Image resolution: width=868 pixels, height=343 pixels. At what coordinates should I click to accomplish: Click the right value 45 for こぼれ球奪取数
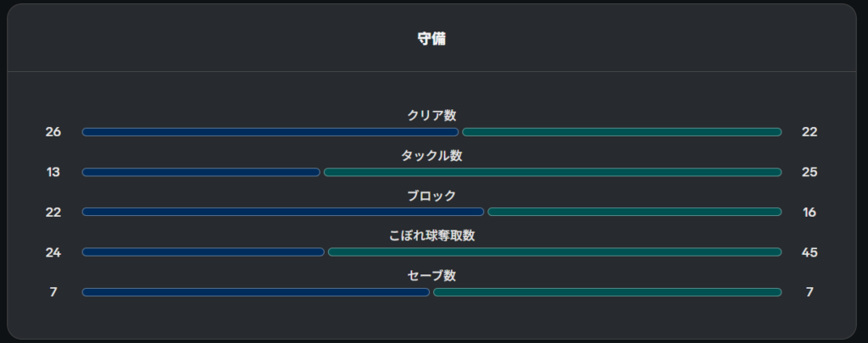810,252
